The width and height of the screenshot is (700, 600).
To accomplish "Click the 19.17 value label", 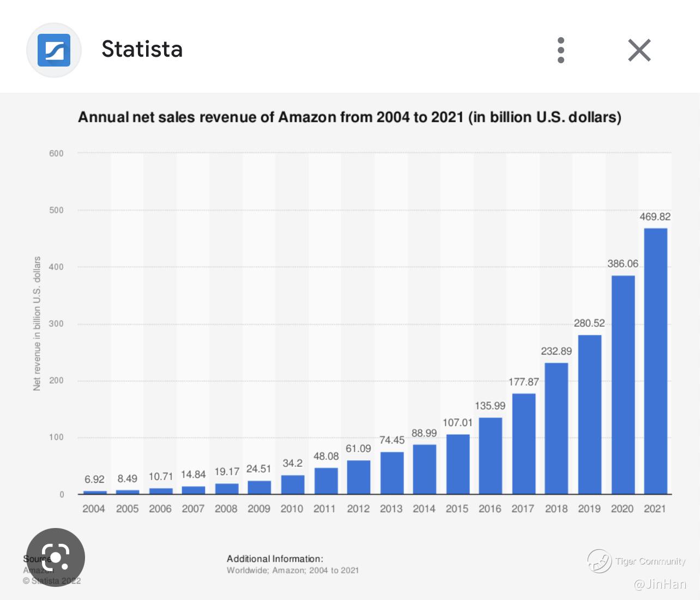I will pos(227,471).
